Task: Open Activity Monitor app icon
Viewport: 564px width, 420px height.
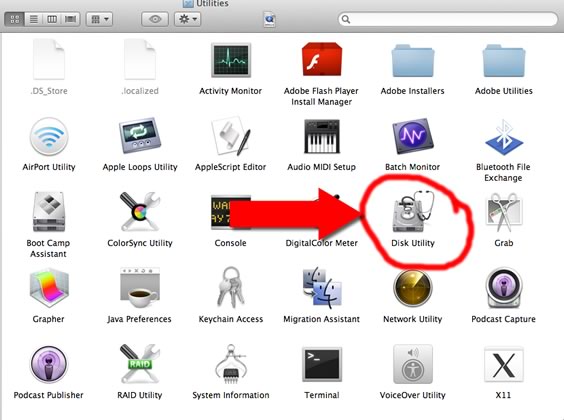Action: (x=231, y=60)
